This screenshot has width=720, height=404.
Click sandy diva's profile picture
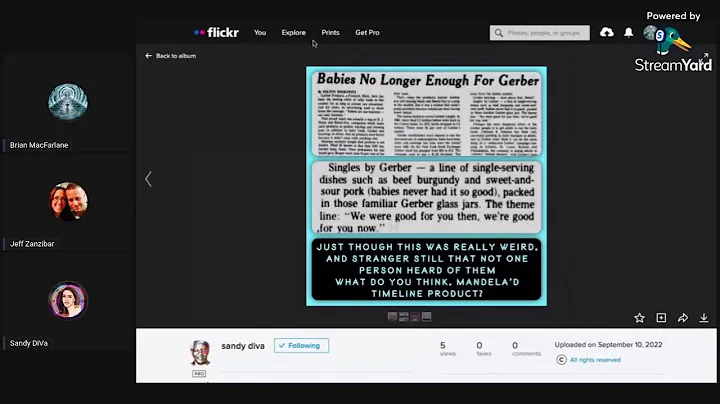pos(200,352)
